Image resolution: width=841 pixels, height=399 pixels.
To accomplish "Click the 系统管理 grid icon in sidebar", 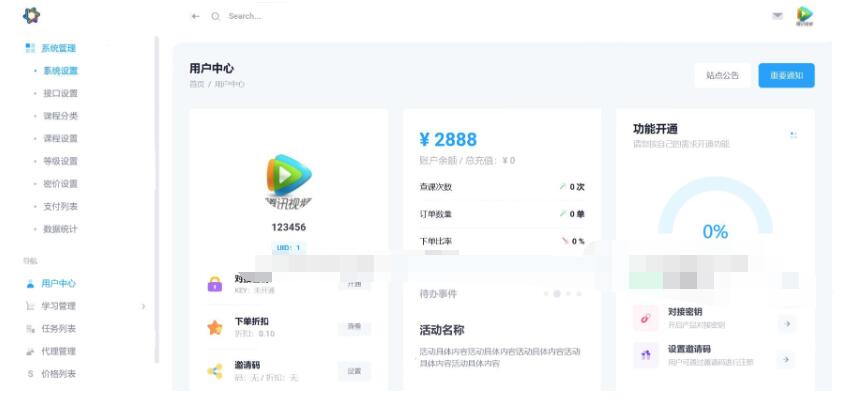I will pos(30,48).
